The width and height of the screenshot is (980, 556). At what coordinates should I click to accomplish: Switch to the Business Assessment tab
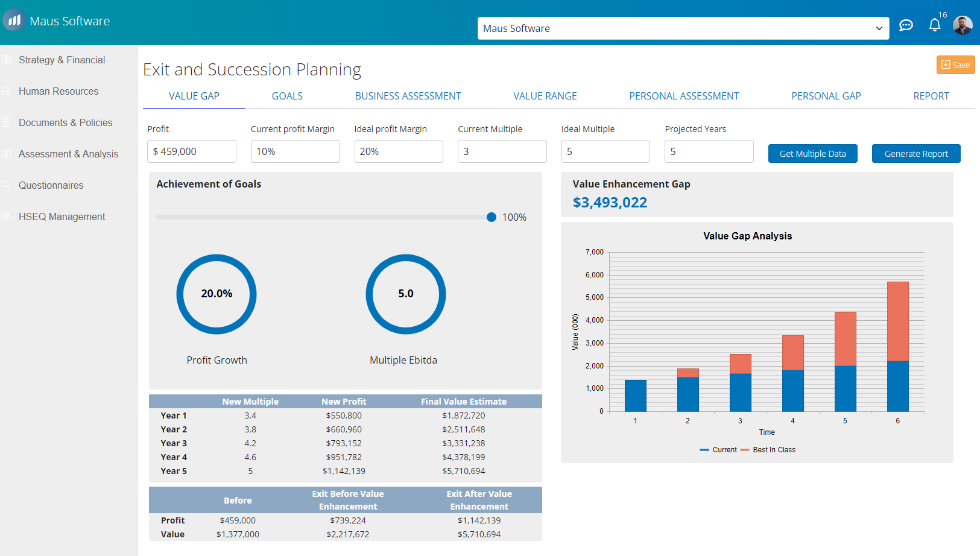click(x=408, y=96)
